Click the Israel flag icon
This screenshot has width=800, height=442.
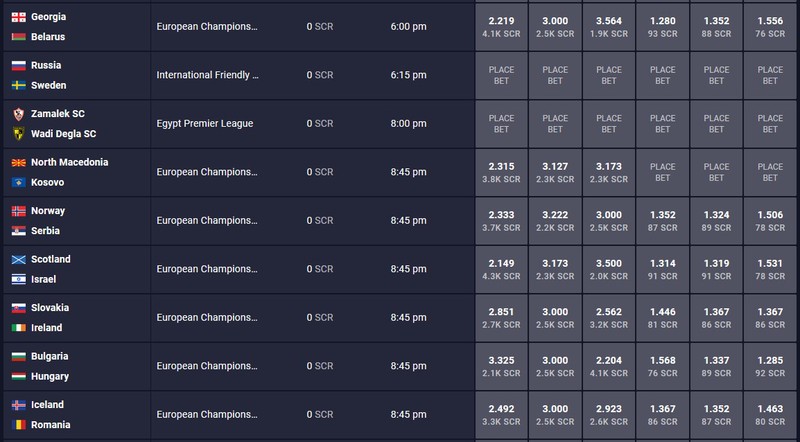click(19, 279)
